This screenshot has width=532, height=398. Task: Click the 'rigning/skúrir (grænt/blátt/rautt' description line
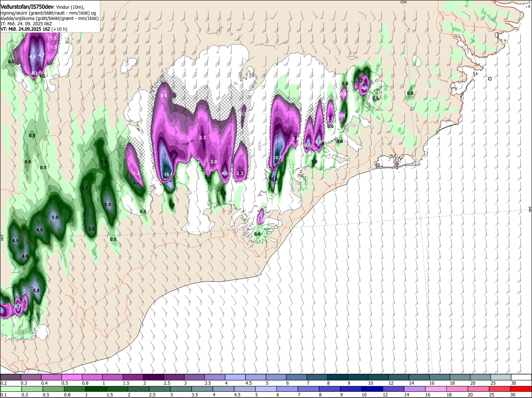(48, 13)
